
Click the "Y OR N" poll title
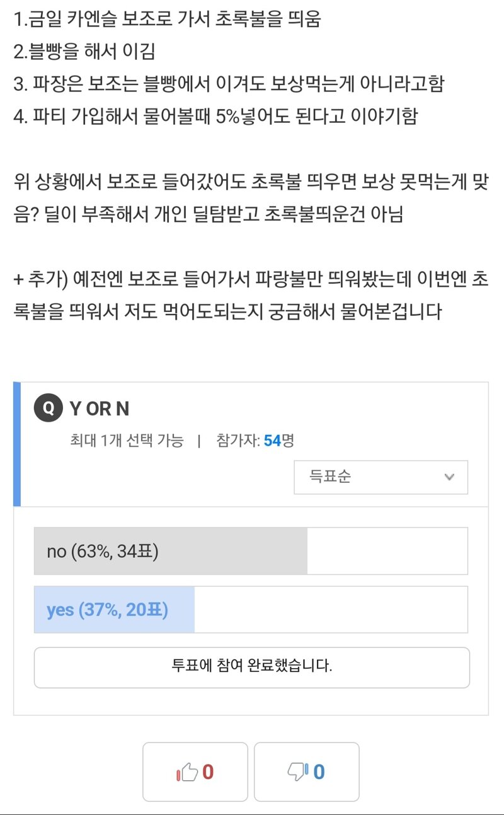100,409
